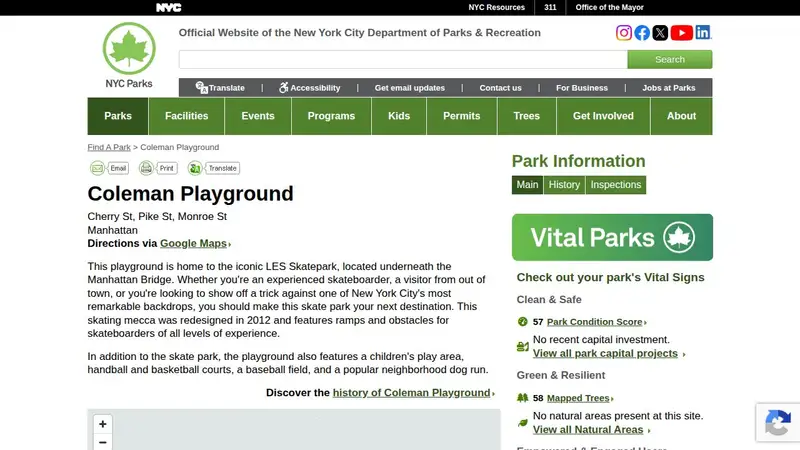The height and width of the screenshot is (450, 800).
Task: Open the Get Involved menu
Action: (x=603, y=116)
